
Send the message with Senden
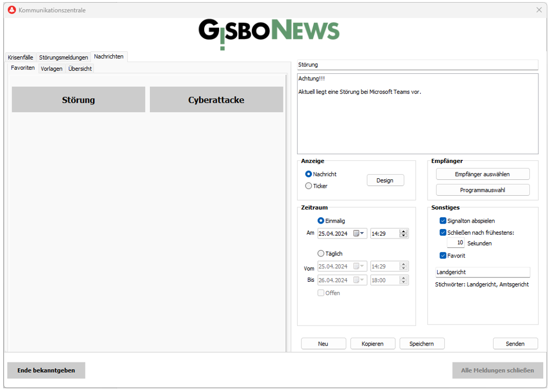(x=515, y=343)
